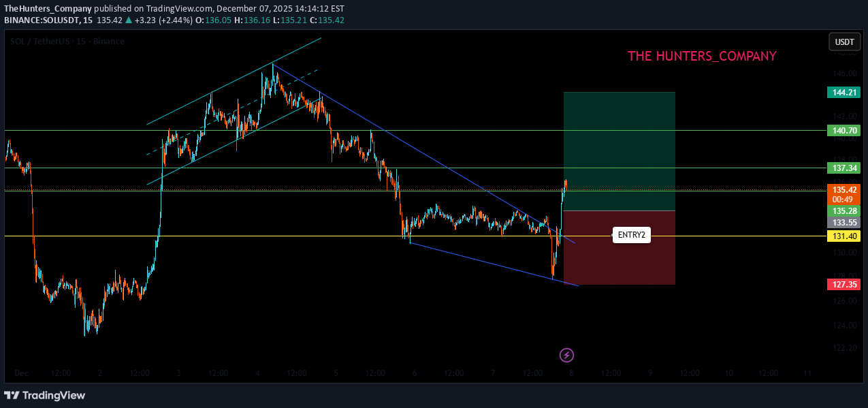868x408 pixels.
Task: Click the orange 135.42 current price label
Action: (843, 189)
